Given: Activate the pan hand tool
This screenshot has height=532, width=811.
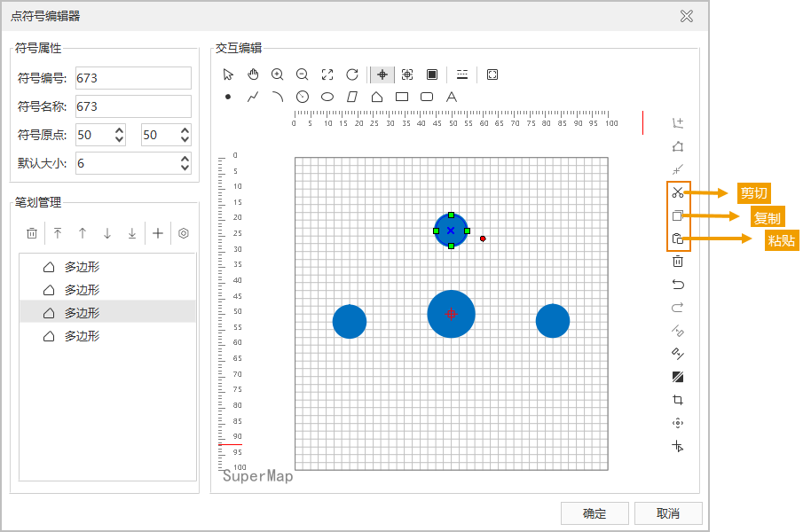Looking at the screenshot, I should (253, 74).
